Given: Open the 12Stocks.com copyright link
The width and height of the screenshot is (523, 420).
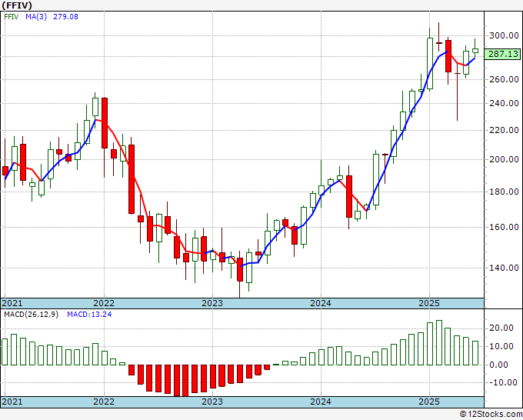Looking at the screenshot, I should pyautogui.click(x=491, y=415).
